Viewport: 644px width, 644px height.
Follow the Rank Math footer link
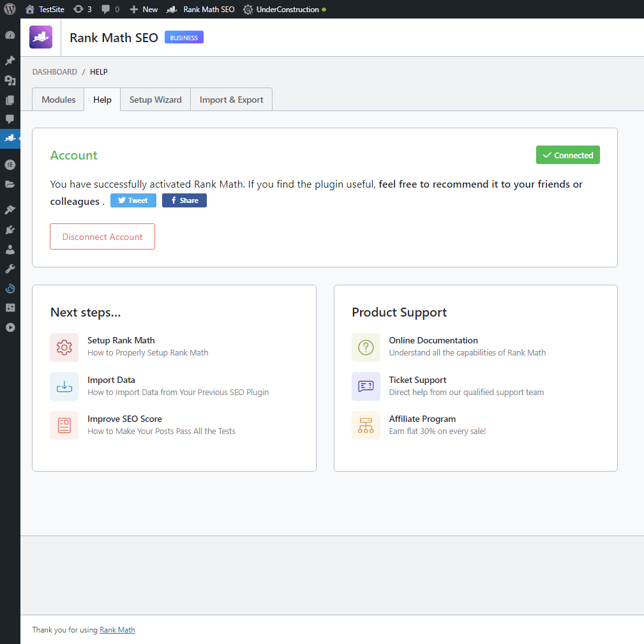coord(117,629)
